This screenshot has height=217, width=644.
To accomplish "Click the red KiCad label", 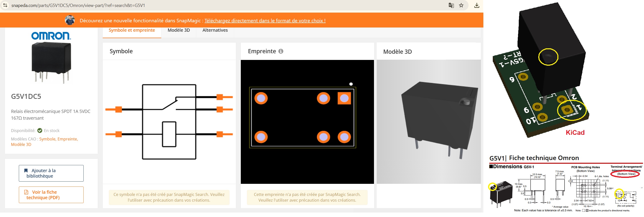I will (575, 133).
